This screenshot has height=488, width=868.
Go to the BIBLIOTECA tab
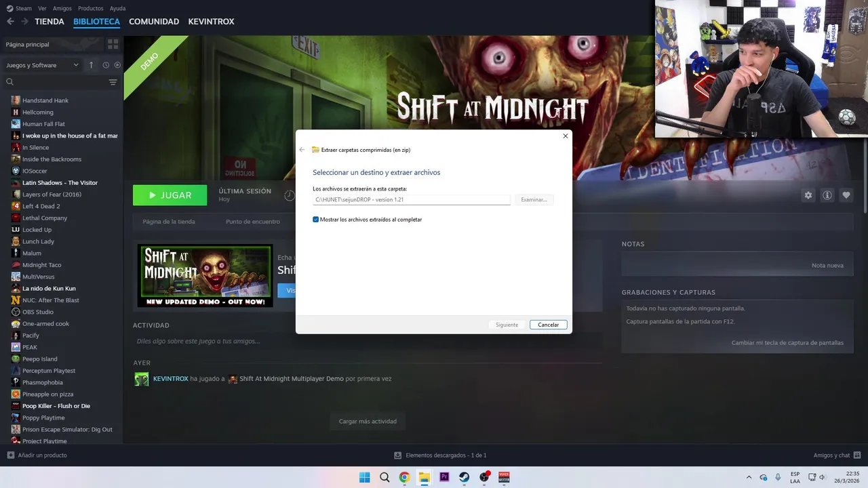(96, 22)
